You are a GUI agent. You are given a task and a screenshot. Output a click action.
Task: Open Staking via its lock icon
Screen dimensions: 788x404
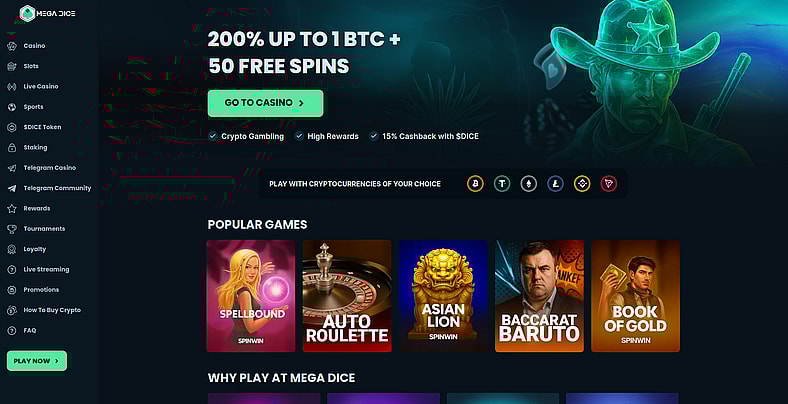pos(12,147)
